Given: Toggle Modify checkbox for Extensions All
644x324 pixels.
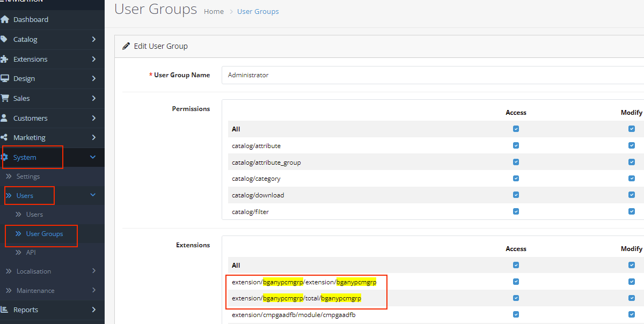Looking at the screenshot, I should pyautogui.click(x=632, y=265).
